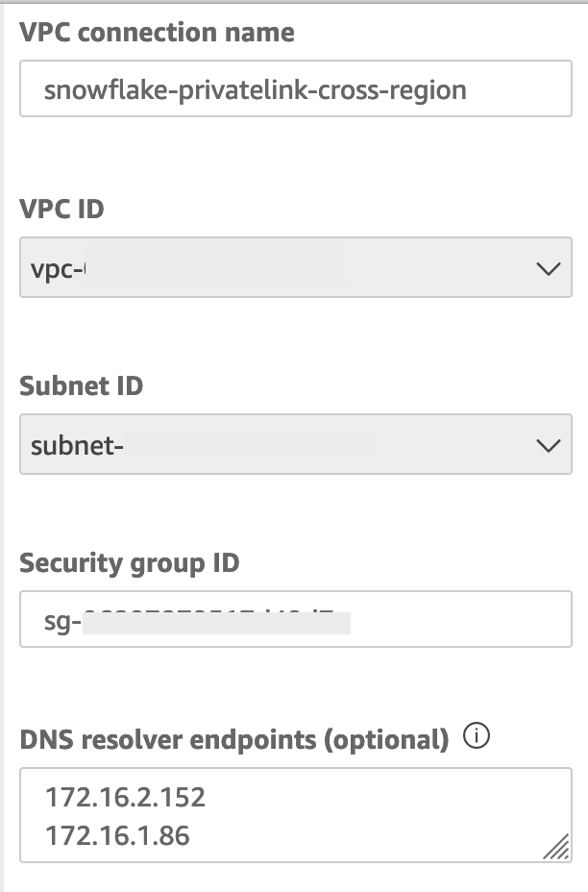
Task: Place cursor on the 172.16.2.152 line
Action: coord(125,797)
